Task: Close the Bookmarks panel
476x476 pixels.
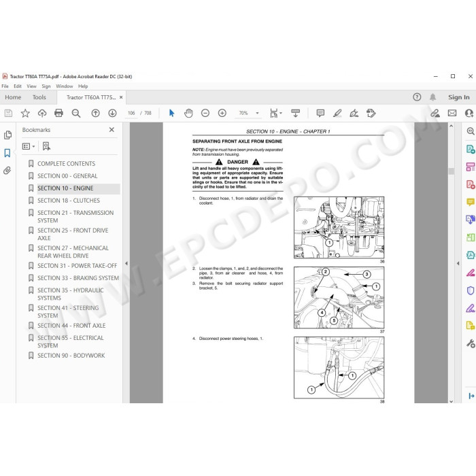Action: tap(112, 130)
